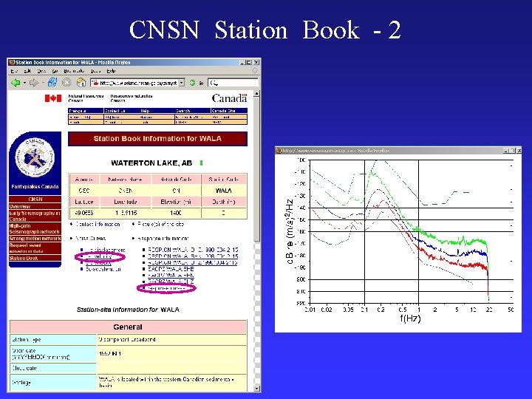Click the Contact information link
Screen dimensions: 532x399
pos(98,225)
